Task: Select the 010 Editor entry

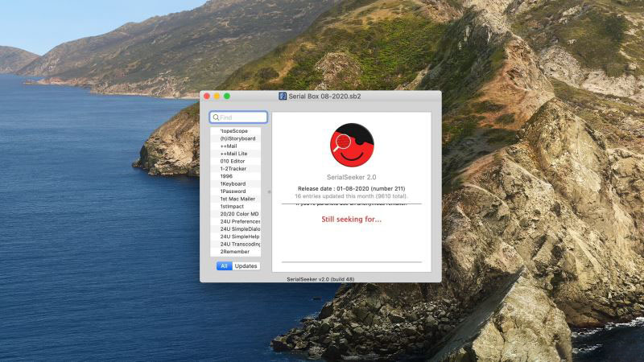Action: [235, 162]
